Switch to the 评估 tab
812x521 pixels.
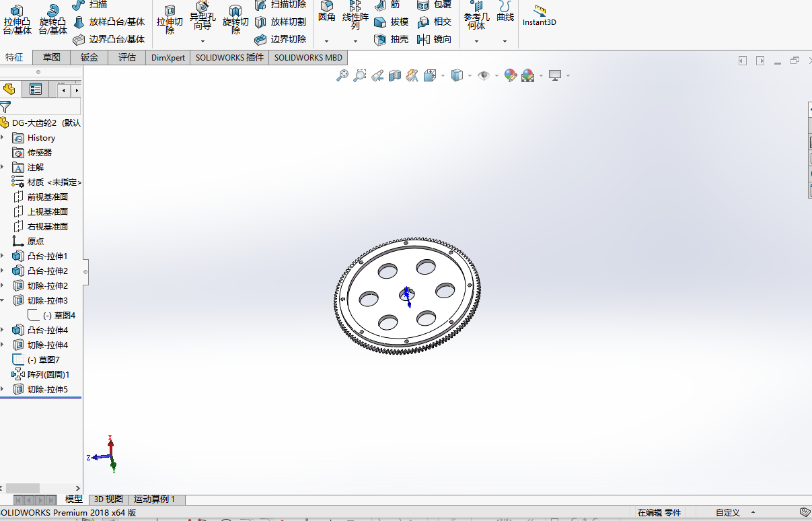[x=127, y=57]
